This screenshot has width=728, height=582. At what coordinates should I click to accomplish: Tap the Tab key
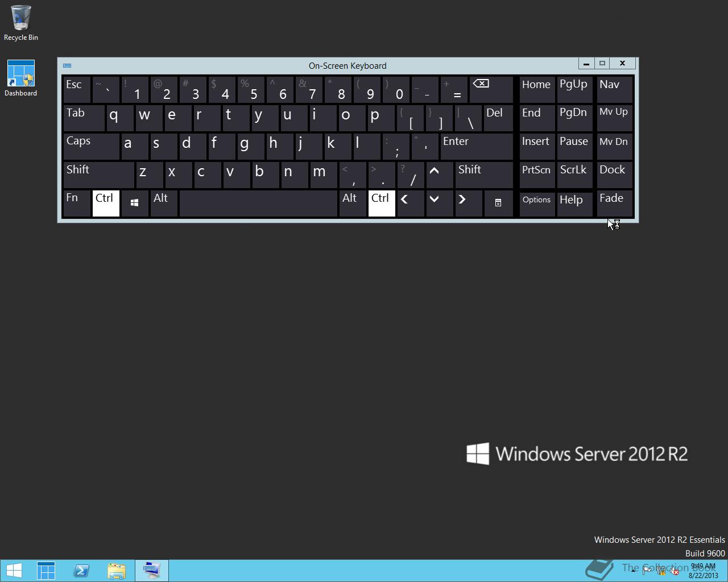coord(84,118)
